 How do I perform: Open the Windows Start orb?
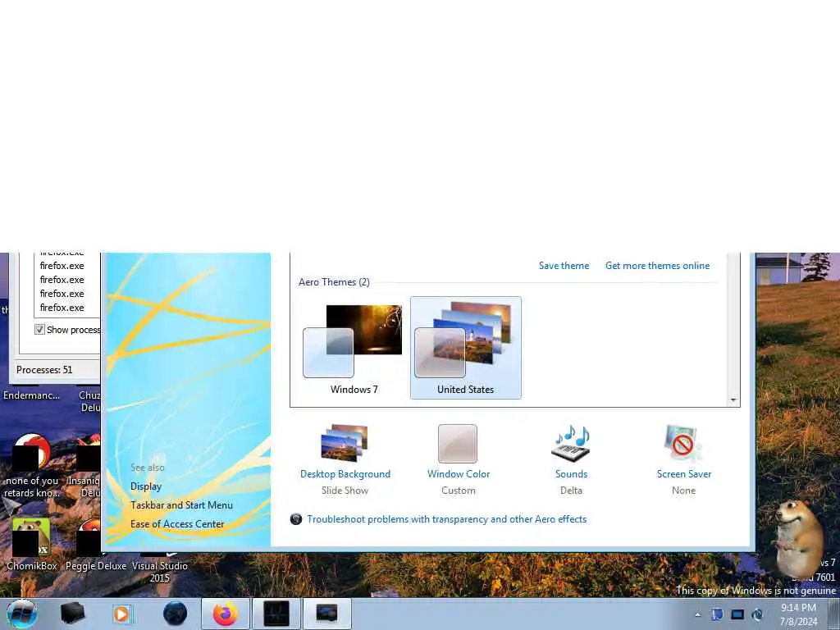click(x=22, y=614)
